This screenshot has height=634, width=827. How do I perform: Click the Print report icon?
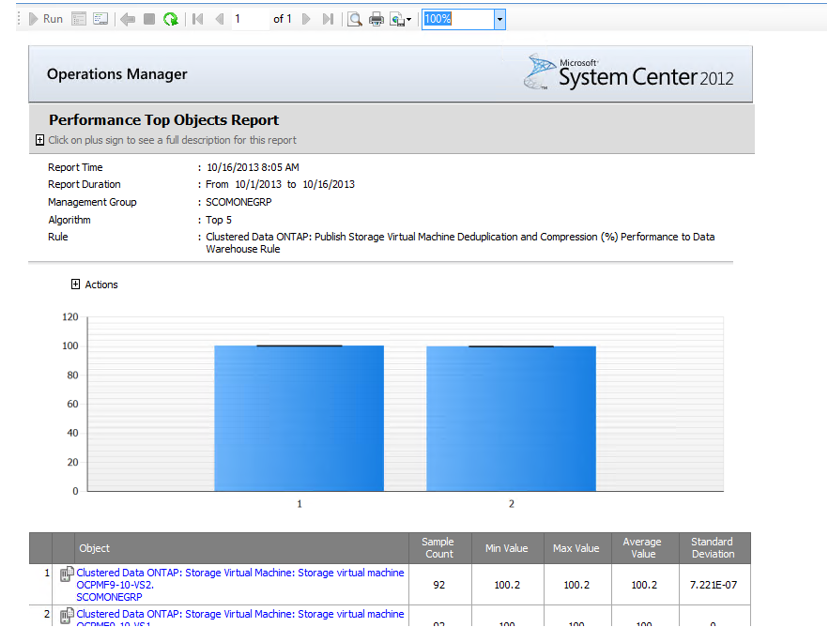click(x=376, y=19)
